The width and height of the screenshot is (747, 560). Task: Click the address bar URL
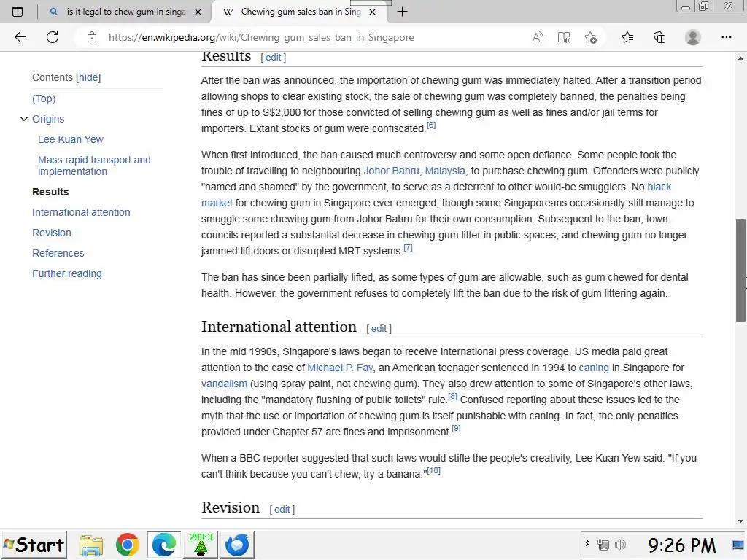click(x=261, y=38)
